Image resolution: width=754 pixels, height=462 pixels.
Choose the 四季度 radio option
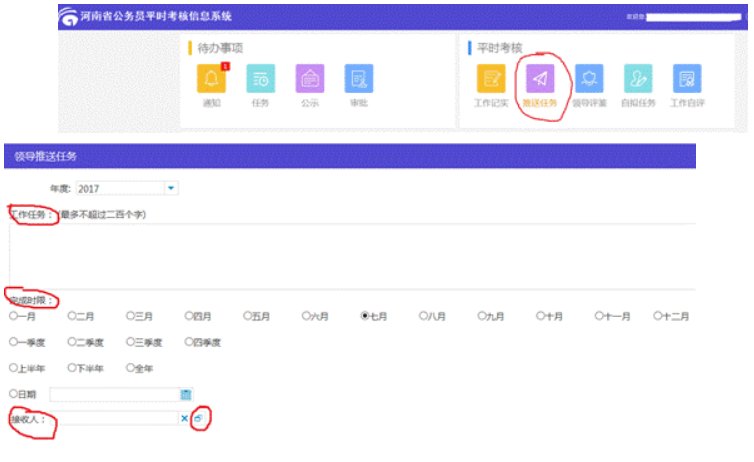click(x=189, y=342)
